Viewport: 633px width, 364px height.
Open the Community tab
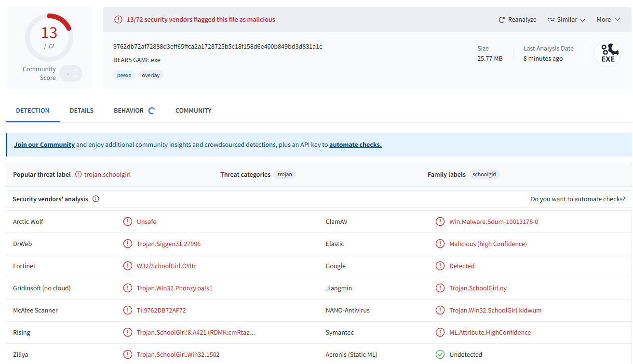point(193,111)
